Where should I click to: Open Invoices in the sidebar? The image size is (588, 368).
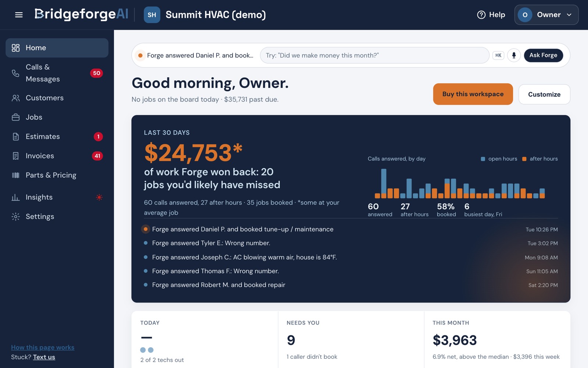click(57, 156)
